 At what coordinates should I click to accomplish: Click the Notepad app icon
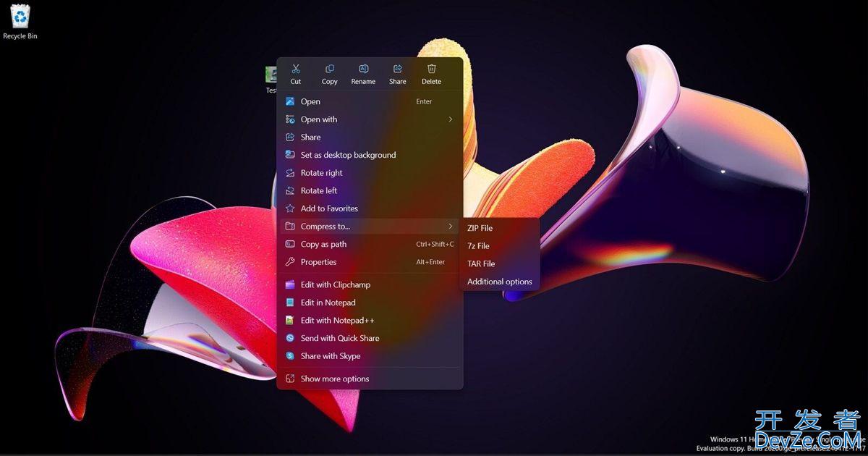(290, 303)
